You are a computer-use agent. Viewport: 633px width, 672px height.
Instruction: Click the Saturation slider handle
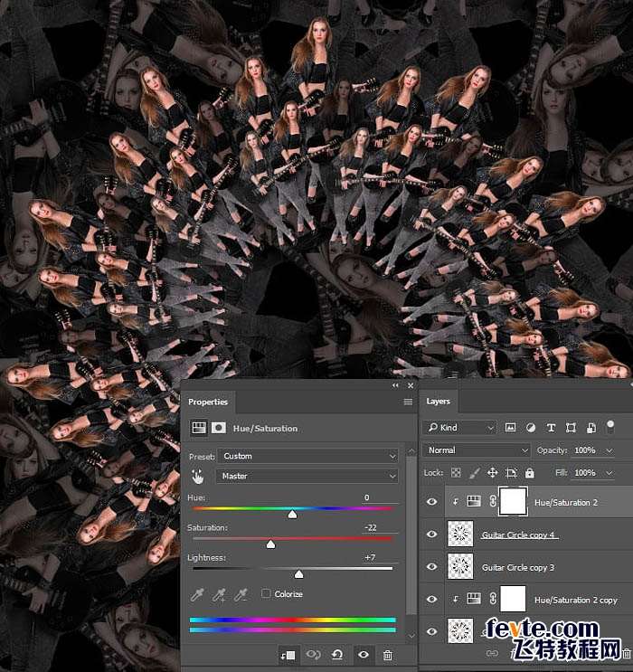pyautogui.click(x=270, y=544)
